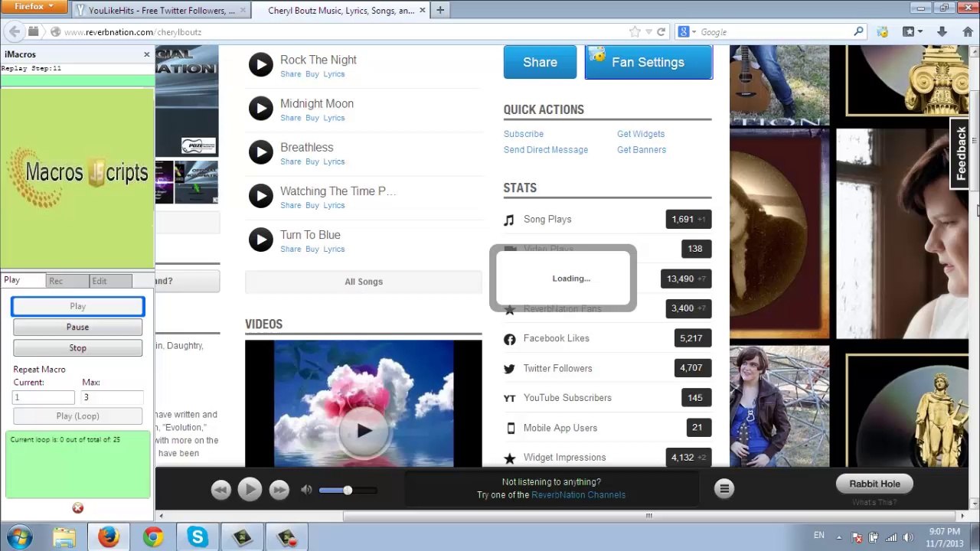Open the player playlist menu icon
980x551 pixels.
tap(724, 488)
